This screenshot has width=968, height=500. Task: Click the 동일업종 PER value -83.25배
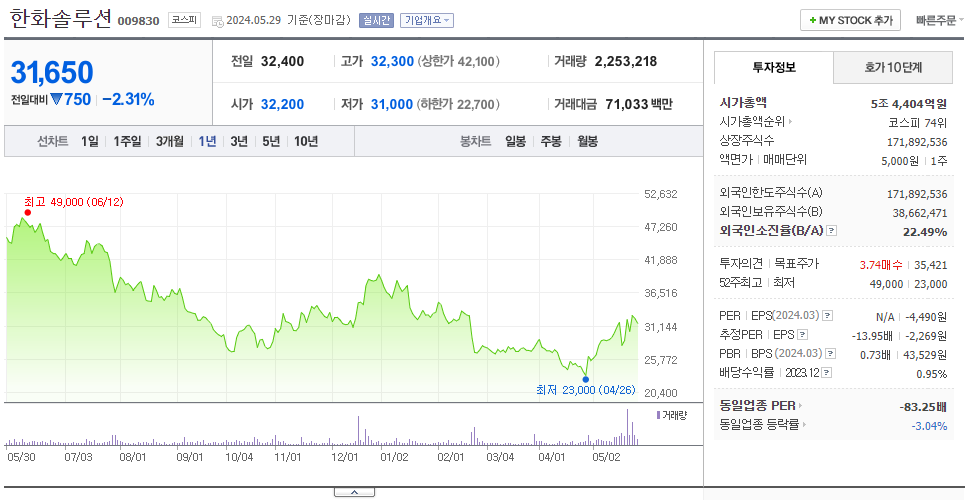point(924,407)
